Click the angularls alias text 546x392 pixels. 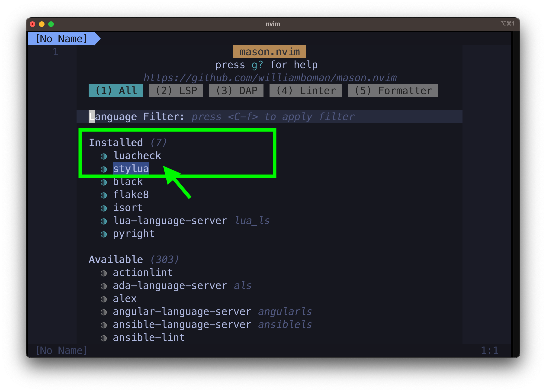285,312
